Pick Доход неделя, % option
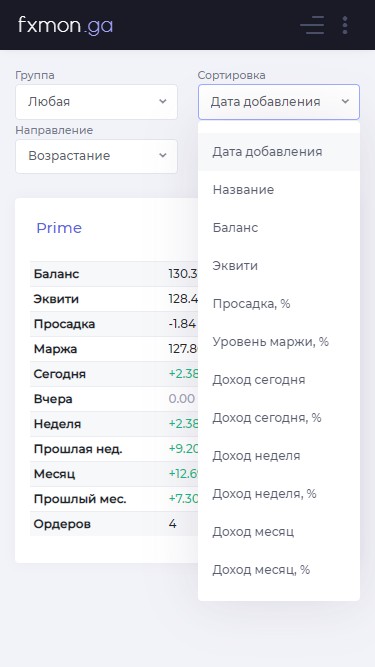Image resolution: width=375 pixels, height=667 pixels. click(279, 493)
